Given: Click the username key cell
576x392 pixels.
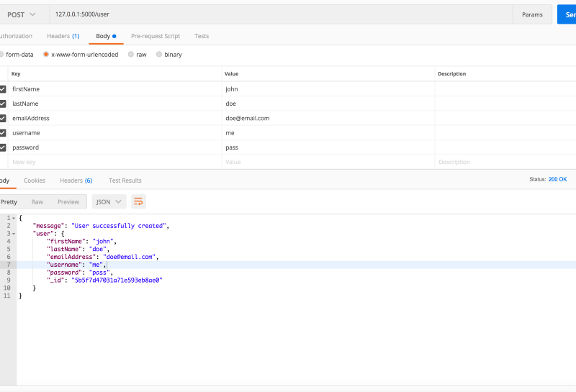Looking at the screenshot, I should click(114, 133).
